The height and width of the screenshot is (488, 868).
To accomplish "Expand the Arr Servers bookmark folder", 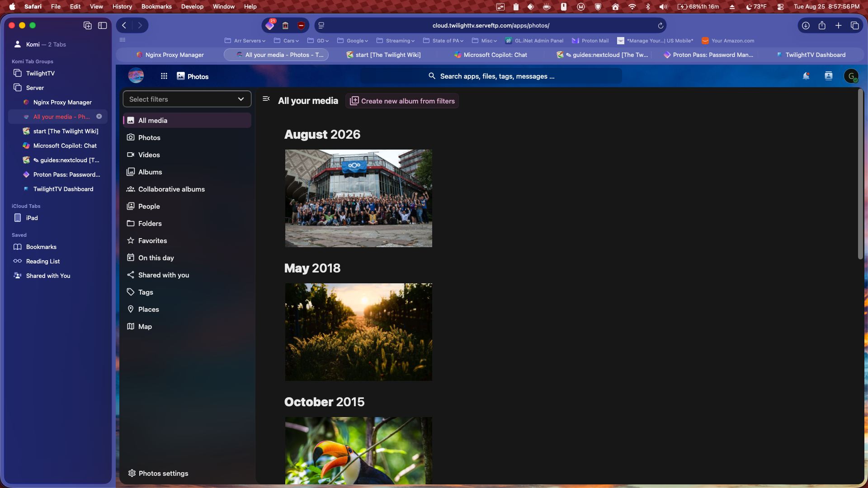I will tap(245, 41).
